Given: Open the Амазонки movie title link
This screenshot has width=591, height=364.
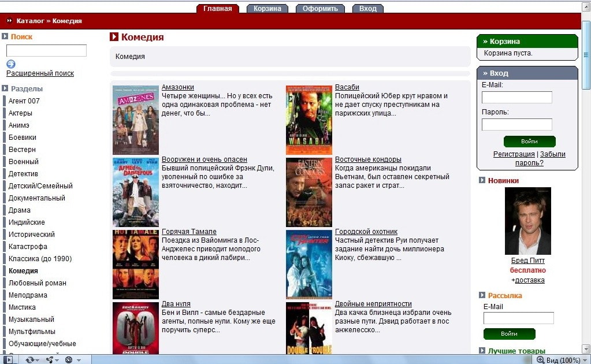Looking at the screenshot, I should pos(178,87).
